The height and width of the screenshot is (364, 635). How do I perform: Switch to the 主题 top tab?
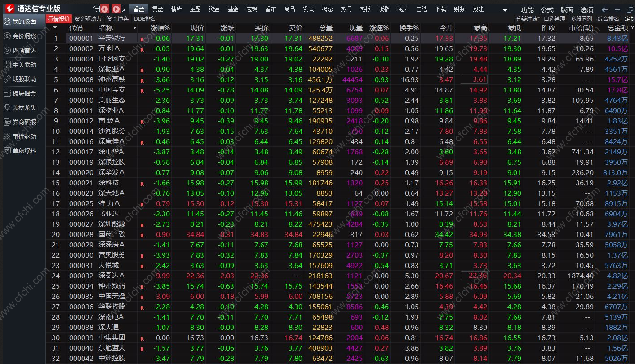195,9
